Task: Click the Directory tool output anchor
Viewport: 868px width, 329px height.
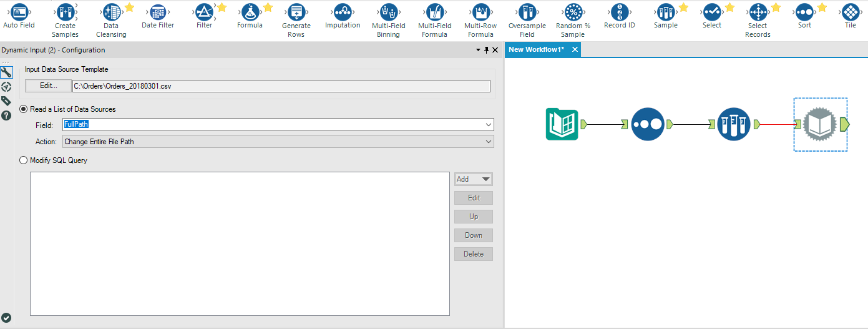Action: [584, 124]
